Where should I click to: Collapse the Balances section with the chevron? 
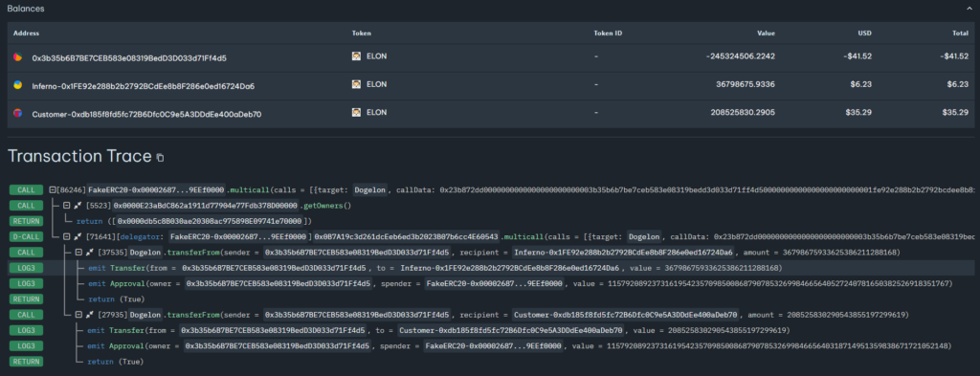969,9
